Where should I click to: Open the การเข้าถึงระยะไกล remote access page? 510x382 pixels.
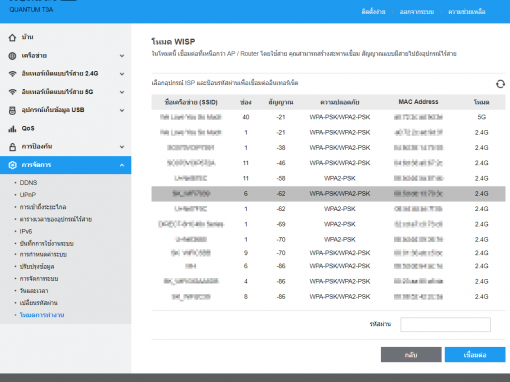43,207
